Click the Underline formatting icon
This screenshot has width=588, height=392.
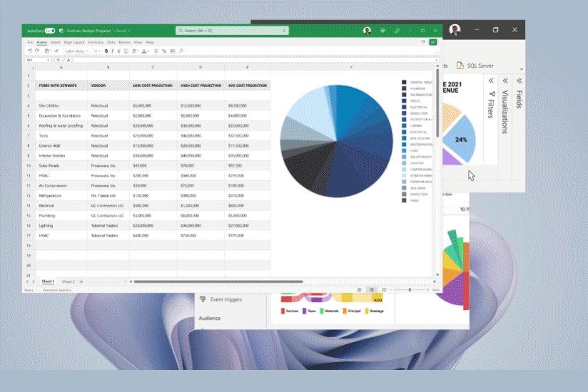[x=119, y=51]
